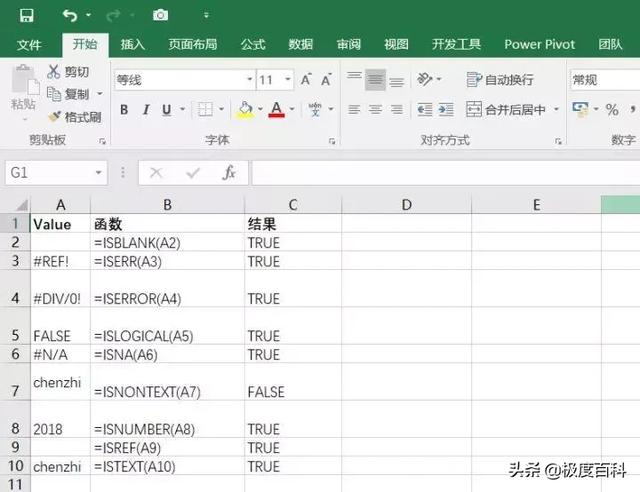Viewport: 640px width, 492px height.
Task: Click the center horizontally icon
Action: coord(375,109)
